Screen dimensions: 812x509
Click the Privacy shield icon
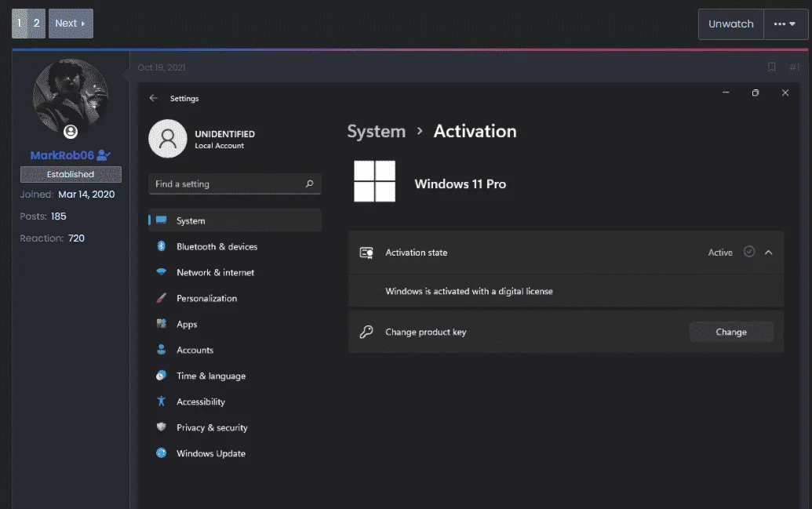pyautogui.click(x=161, y=427)
